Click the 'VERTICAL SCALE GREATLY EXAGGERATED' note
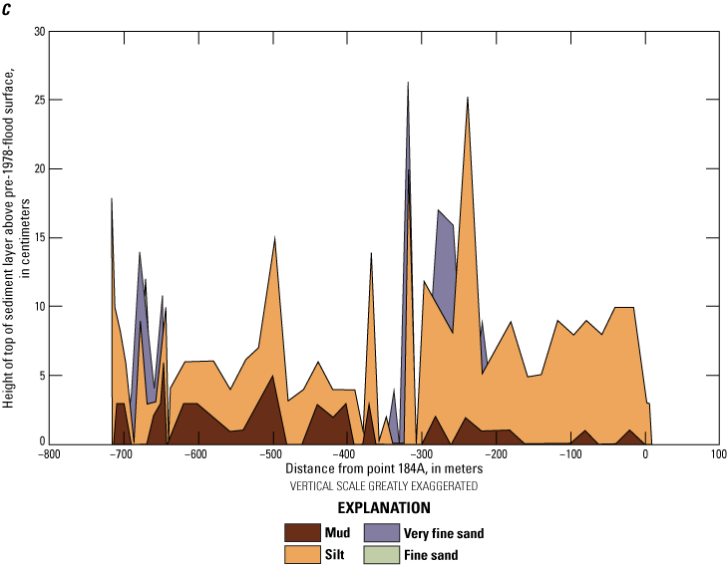Image resolution: width=728 pixels, height=565 pixels. (384, 485)
